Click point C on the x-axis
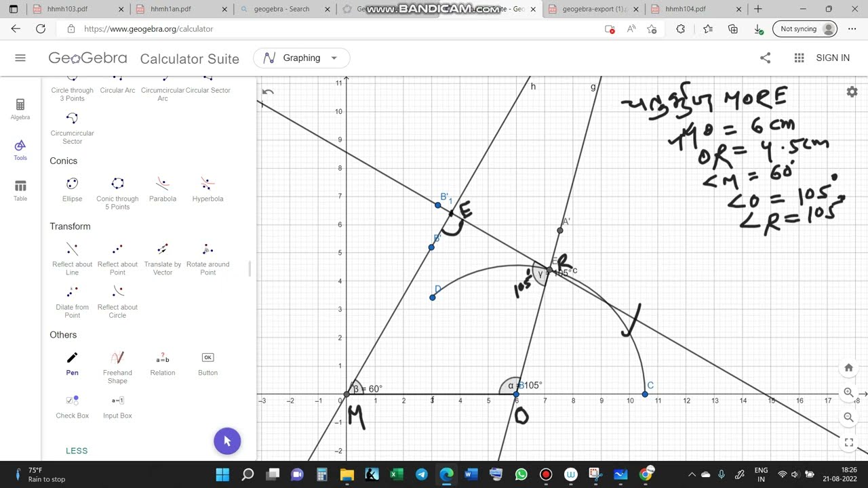Viewport: 868px width, 488px height. 645,394
